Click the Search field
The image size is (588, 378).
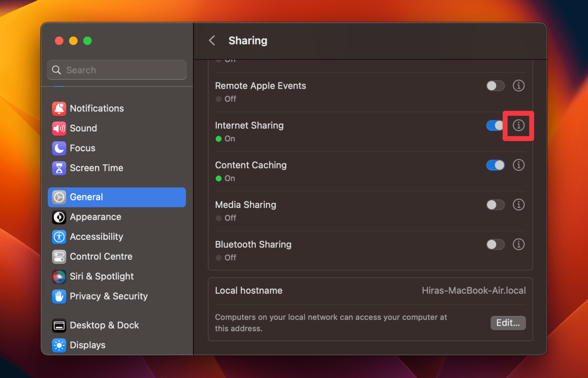click(117, 70)
